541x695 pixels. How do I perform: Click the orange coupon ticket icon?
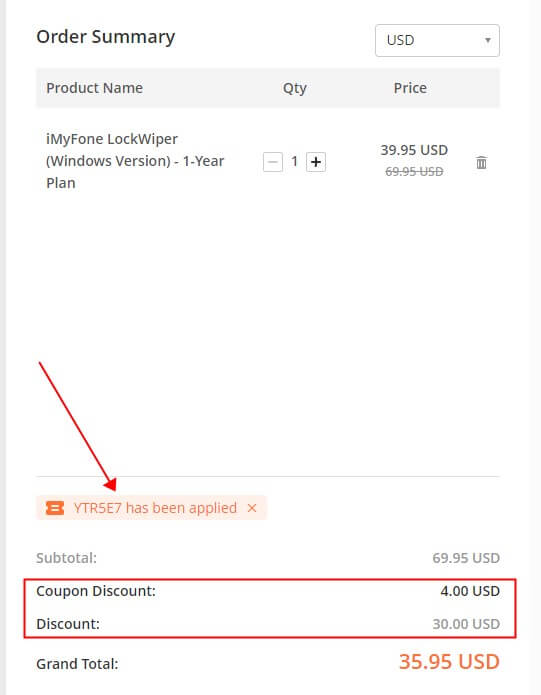(x=55, y=508)
